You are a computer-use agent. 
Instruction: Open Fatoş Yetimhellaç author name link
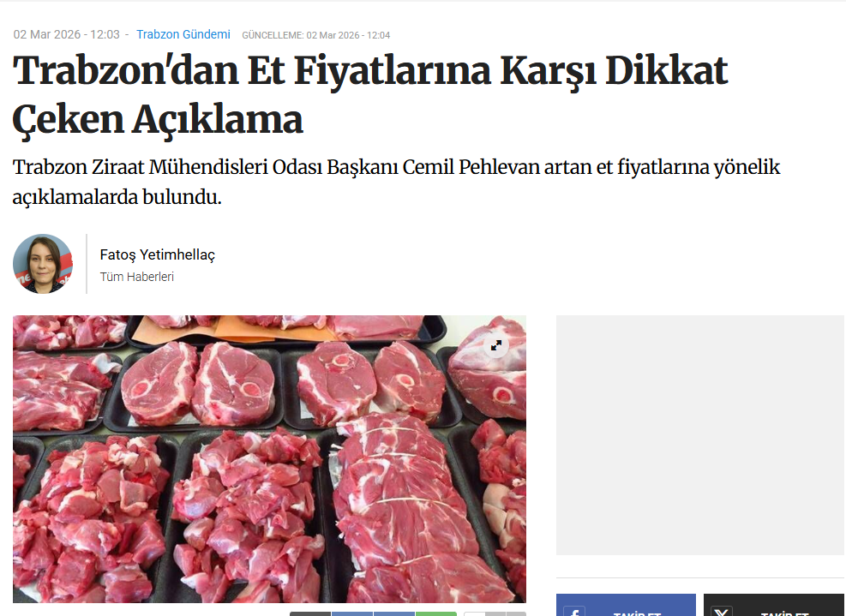(x=158, y=254)
